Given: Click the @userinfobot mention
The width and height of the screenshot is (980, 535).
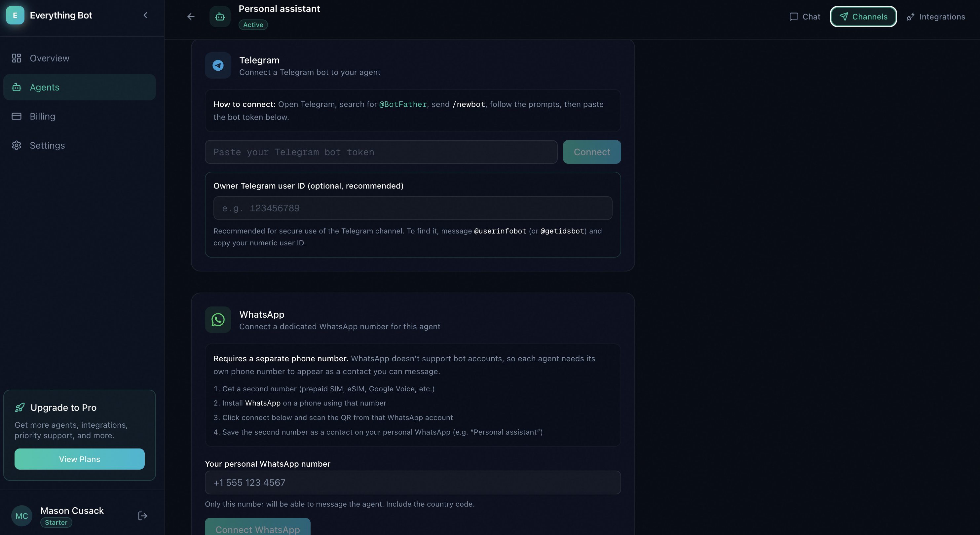Looking at the screenshot, I should pos(500,231).
